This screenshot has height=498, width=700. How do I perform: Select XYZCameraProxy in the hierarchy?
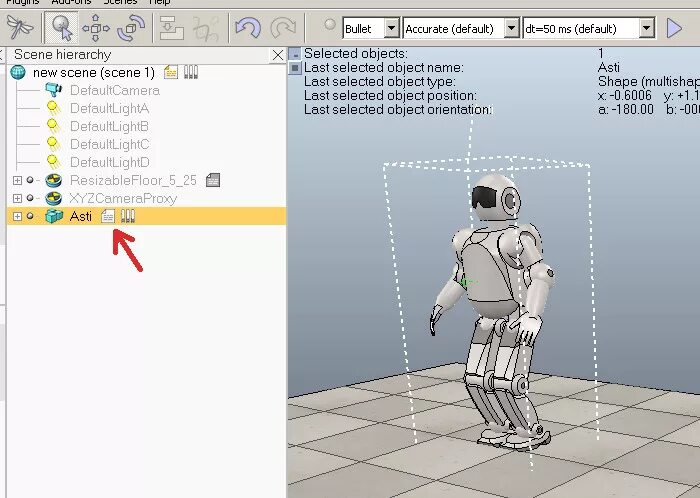(x=123, y=198)
